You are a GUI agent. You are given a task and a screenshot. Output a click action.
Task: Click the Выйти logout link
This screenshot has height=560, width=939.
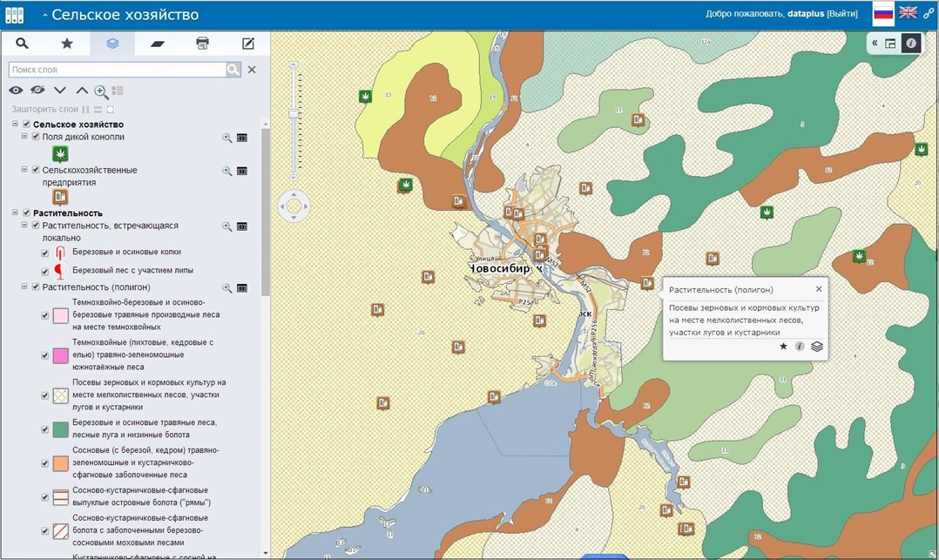pos(842,14)
